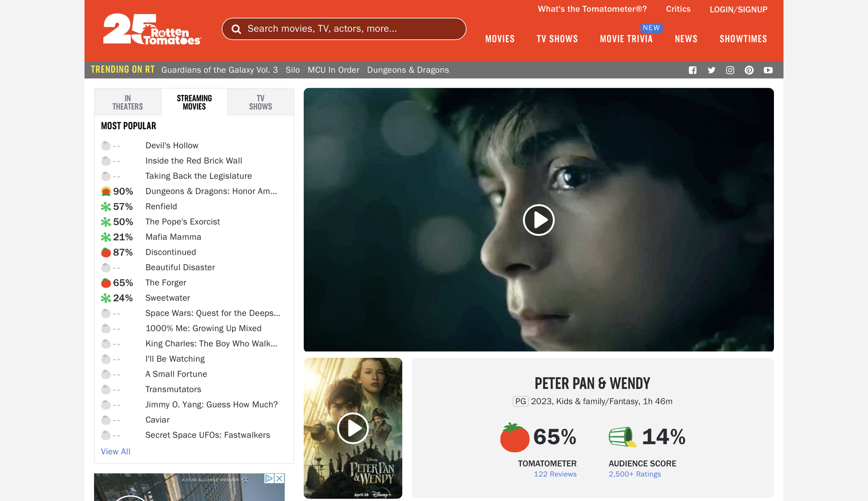The image size is (868, 501).
Task: Open Renfield movie page
Action: click(161, 206)
